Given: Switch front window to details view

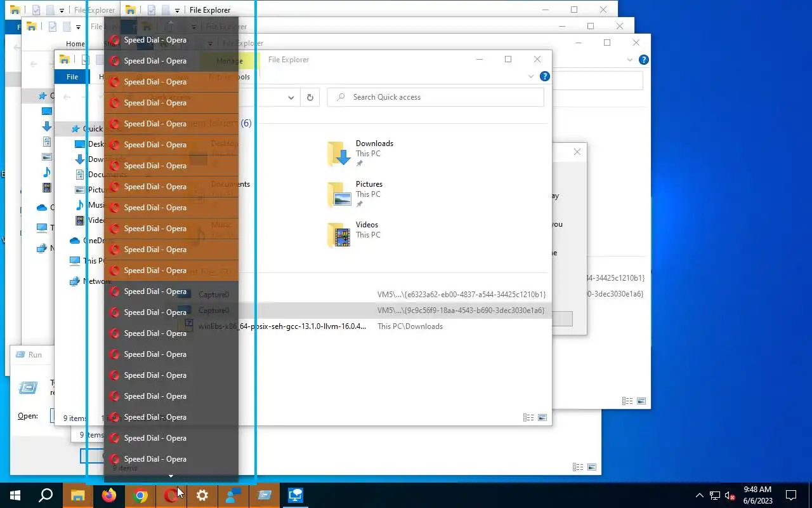Looking at the screenshot, I should pos(528,417).
